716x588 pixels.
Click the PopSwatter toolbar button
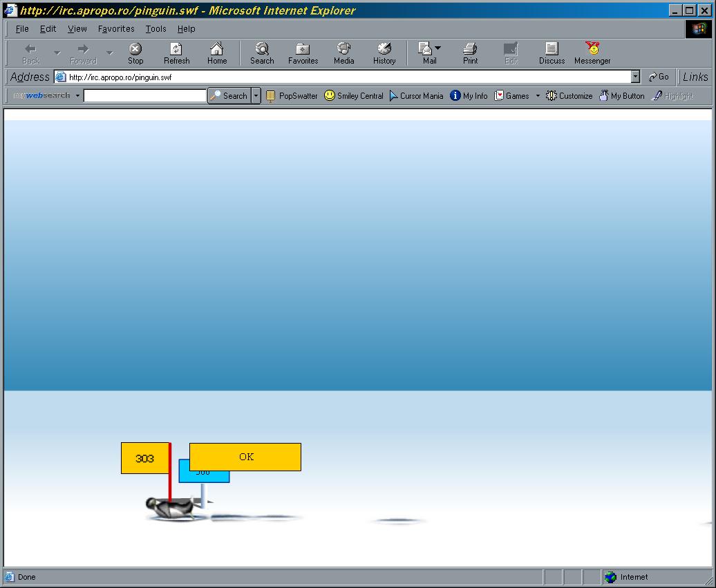coord(291,96)
